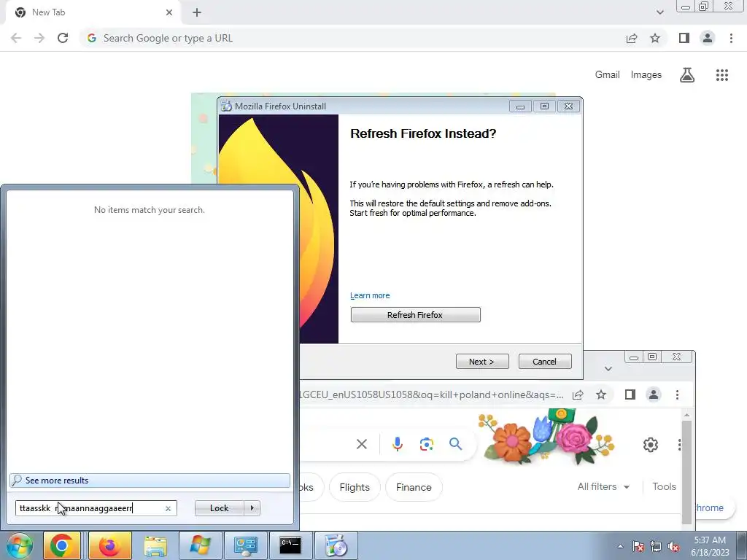Bookmark the page in the back Chrome window

601,394
